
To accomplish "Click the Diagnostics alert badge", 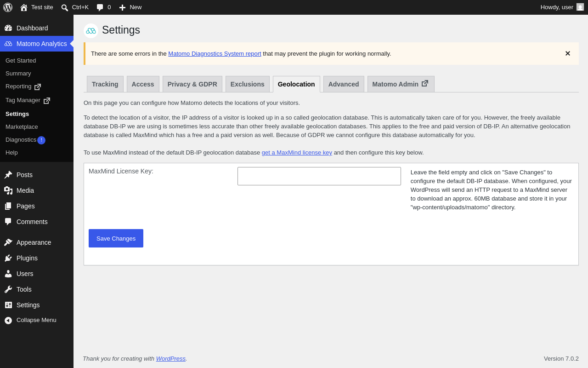I will coord(41,140).
